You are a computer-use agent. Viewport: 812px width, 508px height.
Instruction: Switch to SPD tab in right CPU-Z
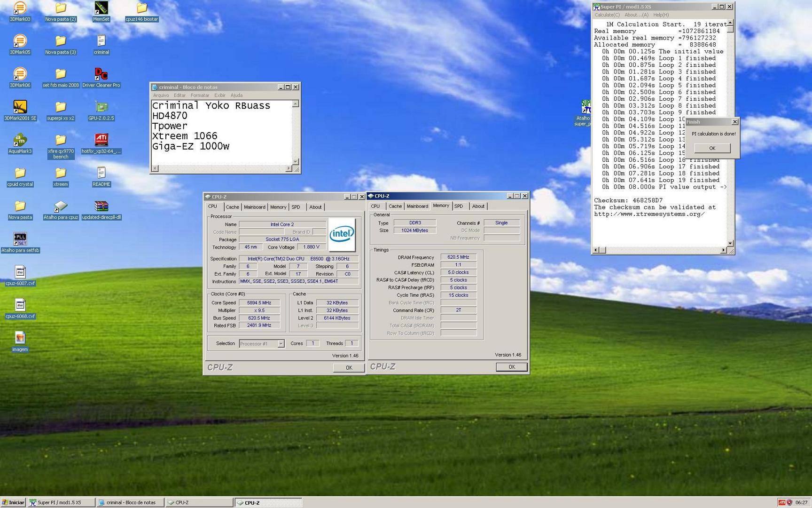pyautogui.click(x=459, y=206)
